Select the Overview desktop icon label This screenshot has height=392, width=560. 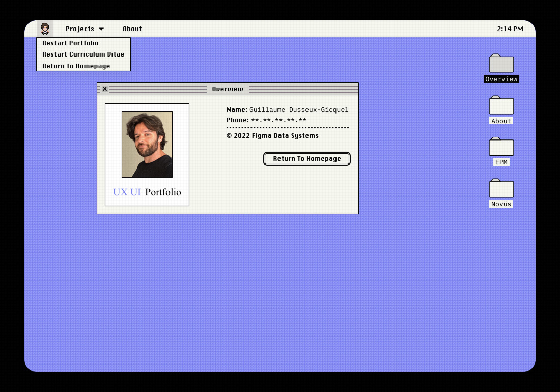pos(501,79)
